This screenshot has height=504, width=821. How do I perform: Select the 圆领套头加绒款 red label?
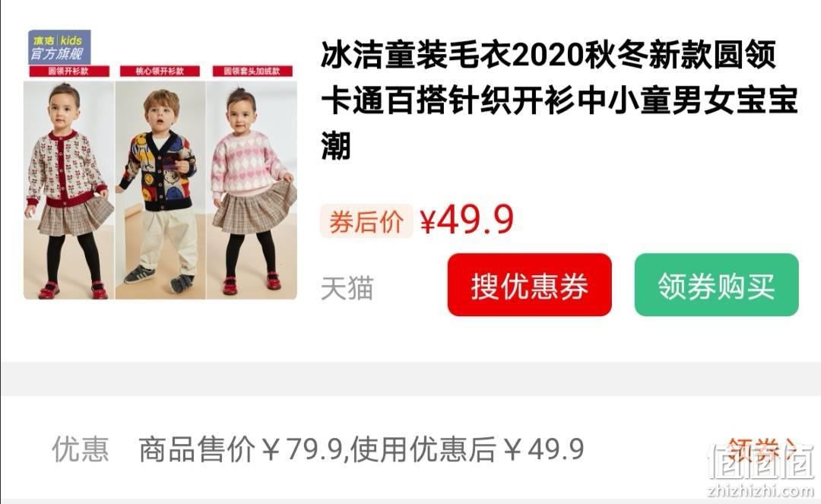252,71
